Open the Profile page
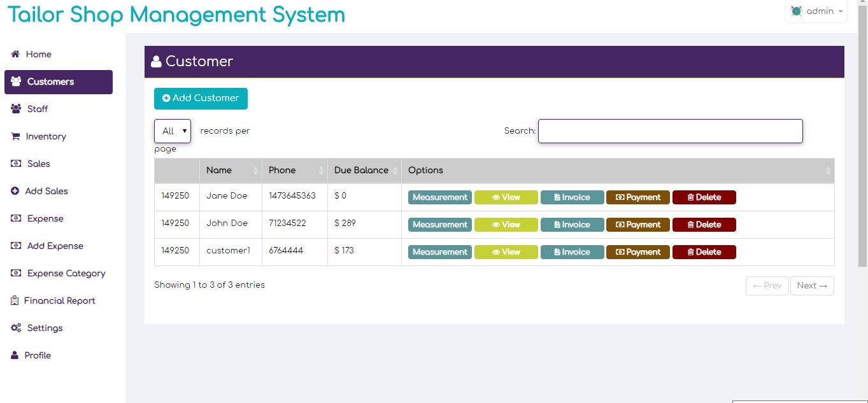868x403 pixels. [31, 355]
